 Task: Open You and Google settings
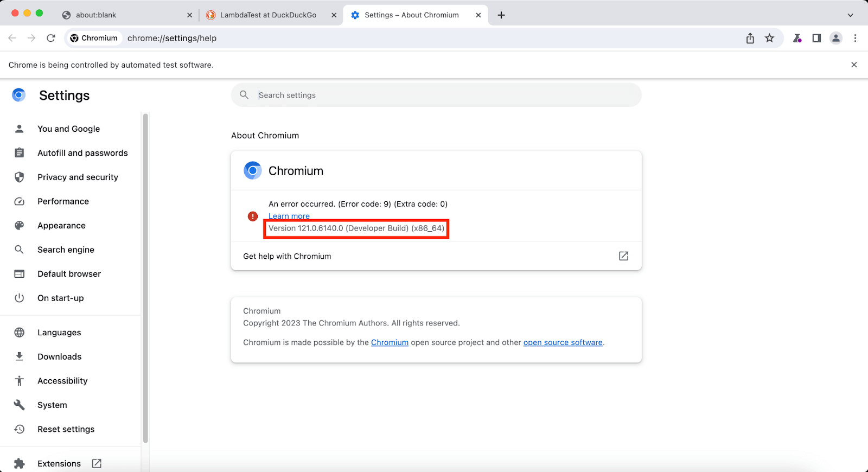[71, 129]
